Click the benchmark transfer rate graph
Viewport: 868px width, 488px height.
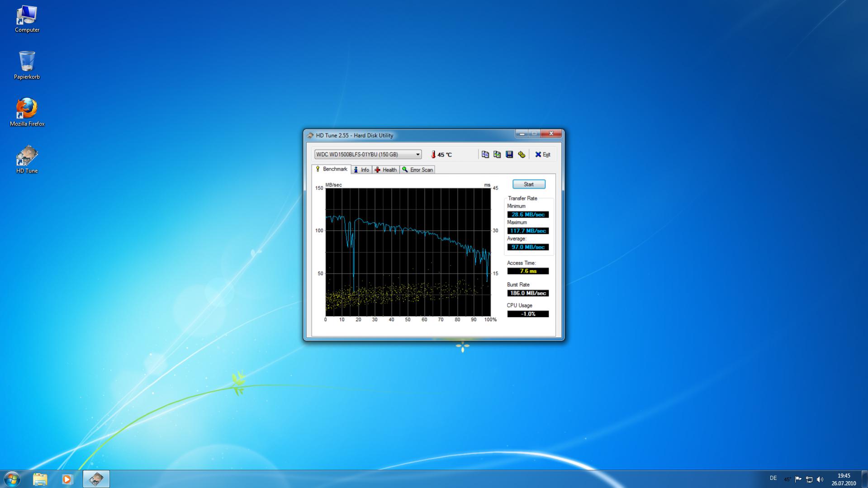pos(408,252)
